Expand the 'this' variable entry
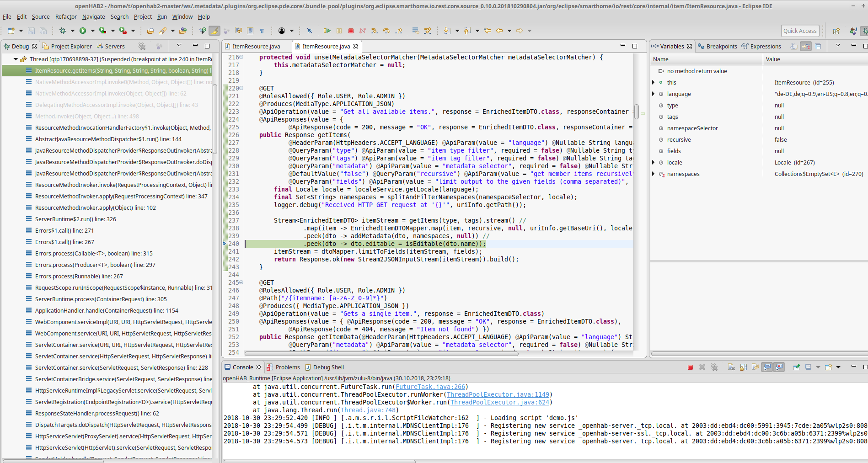This screenshot has height=463, width=868. tap(653, 82)
